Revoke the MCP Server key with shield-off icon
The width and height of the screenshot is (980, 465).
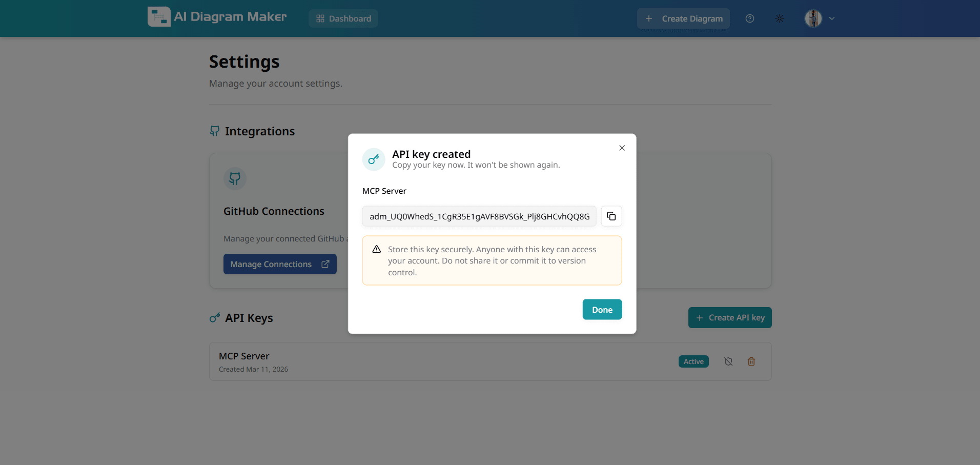(728, 361)
